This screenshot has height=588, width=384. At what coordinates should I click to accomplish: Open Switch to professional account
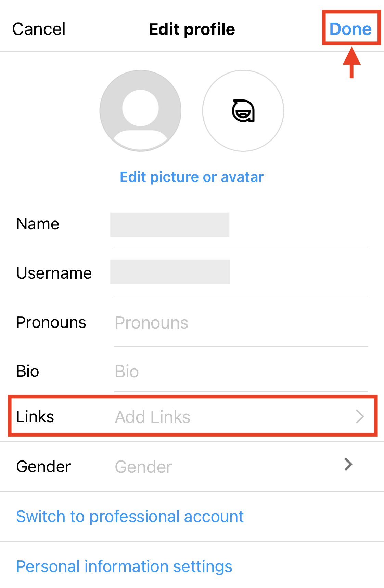[x=130, y=517]
